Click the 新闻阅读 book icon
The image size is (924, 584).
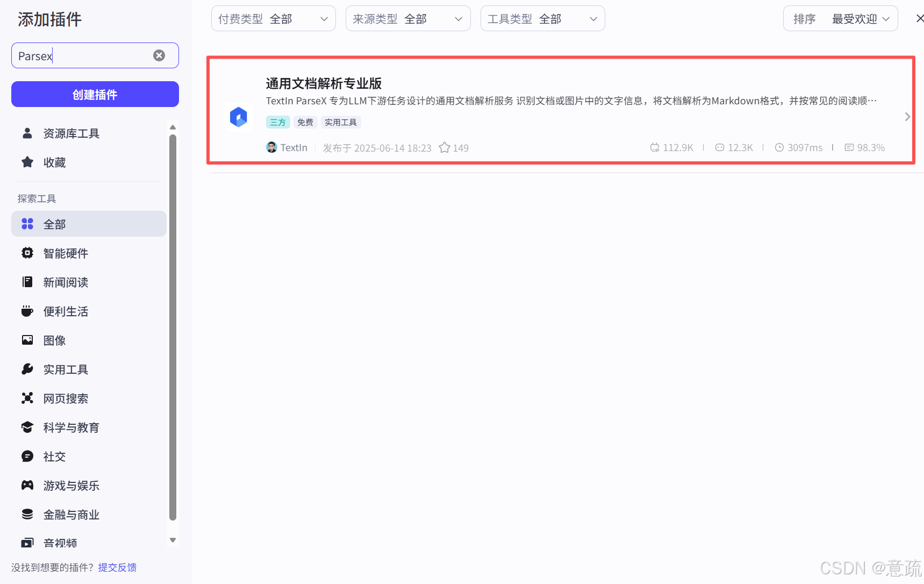click(x=27, y=282)
